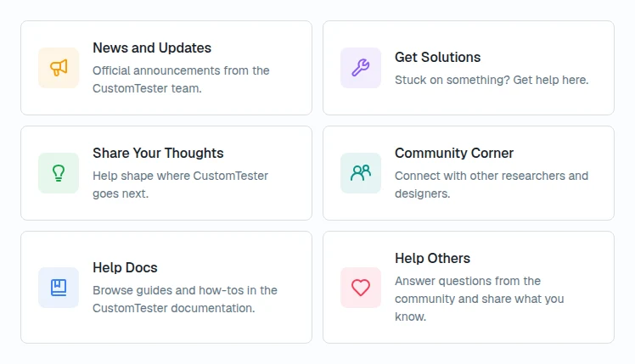
Task: Open the Get Solutions heading
Action: coord(437,57)
